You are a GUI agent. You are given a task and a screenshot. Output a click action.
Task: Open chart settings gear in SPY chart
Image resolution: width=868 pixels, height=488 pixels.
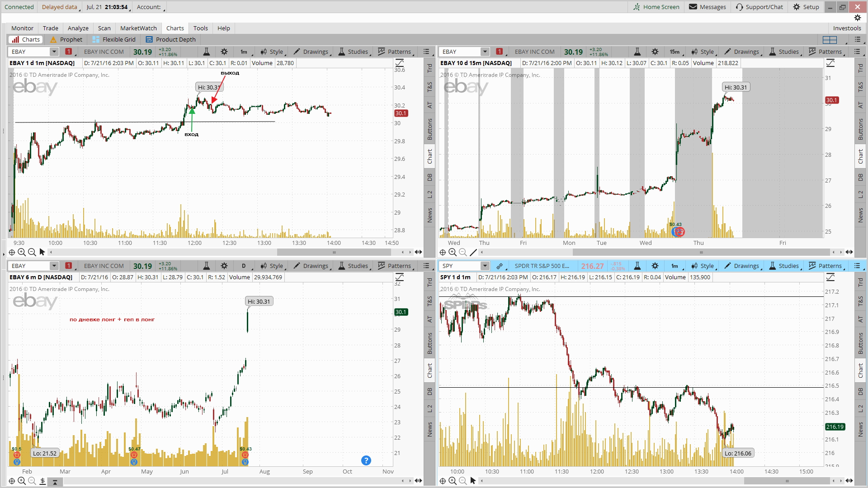(x=655, y=266)
